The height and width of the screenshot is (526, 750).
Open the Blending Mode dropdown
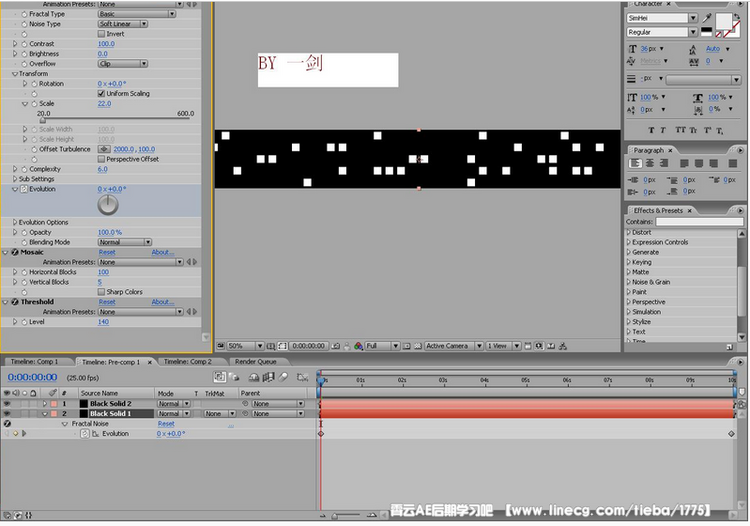125,242
